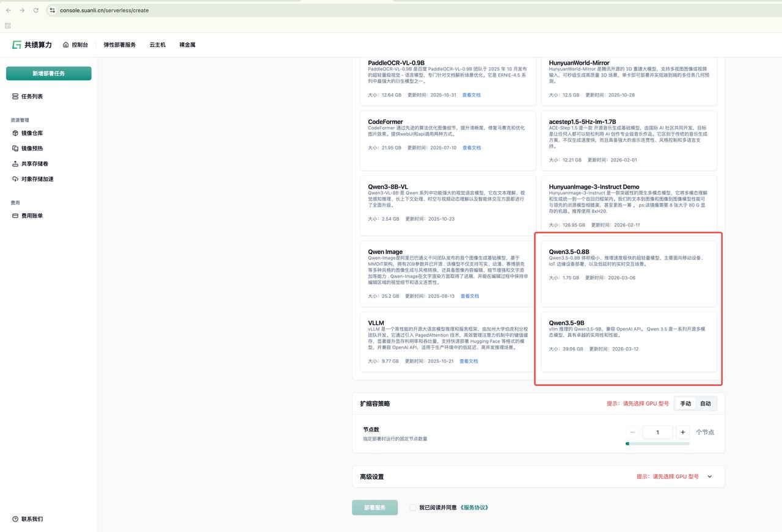Open 控制台 in top navigation
782x532 pixels.
[x=80, y=45]
